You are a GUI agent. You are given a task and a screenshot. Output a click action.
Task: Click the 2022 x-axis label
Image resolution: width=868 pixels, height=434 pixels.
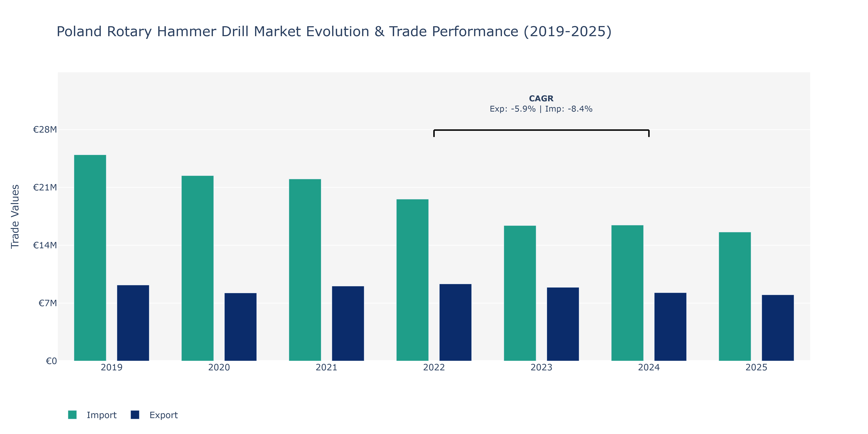pyautogui.click(x=434, y=367)
